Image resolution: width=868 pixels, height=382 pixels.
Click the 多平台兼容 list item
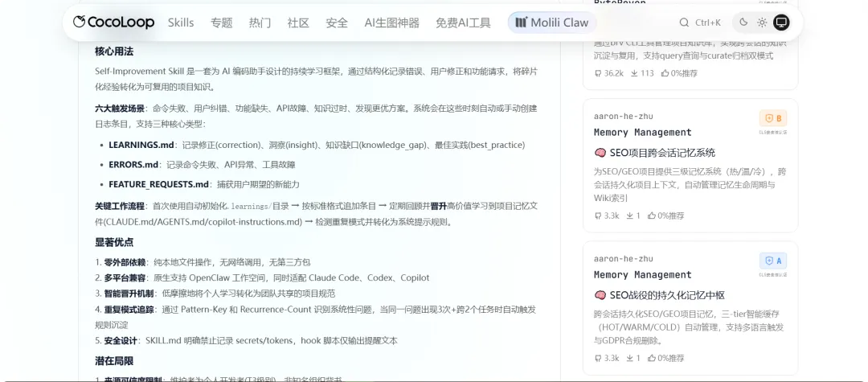pyautogui.click(x=262, y=277)
